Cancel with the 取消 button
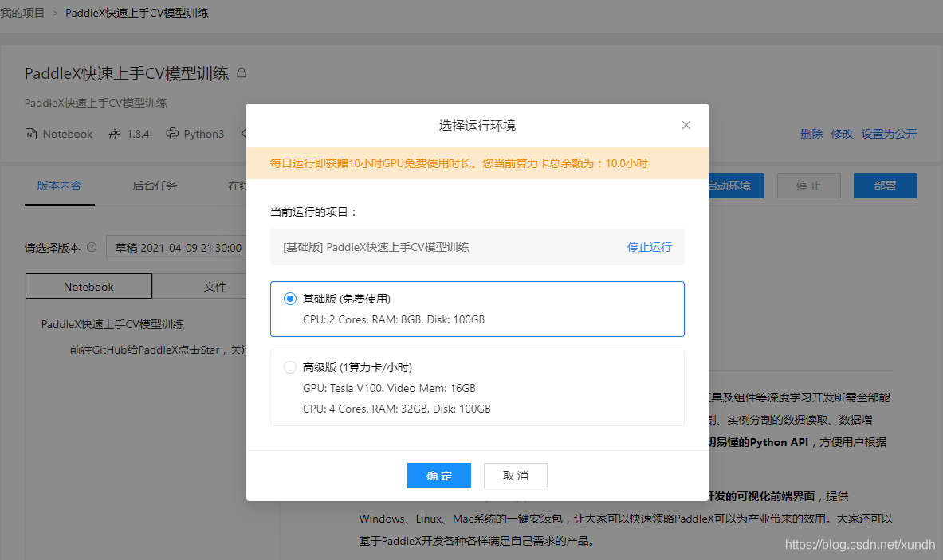943x560 pixels. click(x=516, y=476)
